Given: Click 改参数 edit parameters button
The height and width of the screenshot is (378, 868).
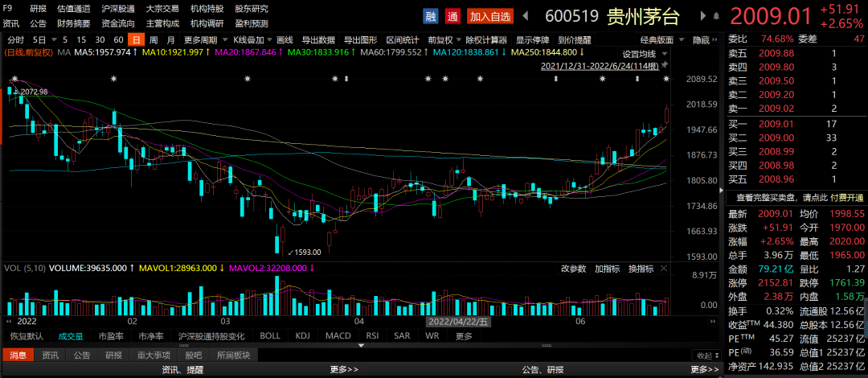Looking at the screenshot, I should 574,269.
